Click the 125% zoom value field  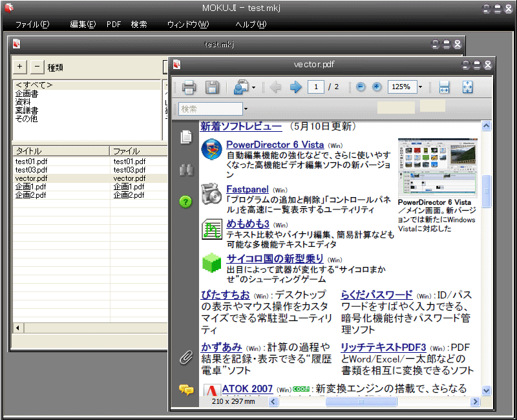[x=402, y=87]
